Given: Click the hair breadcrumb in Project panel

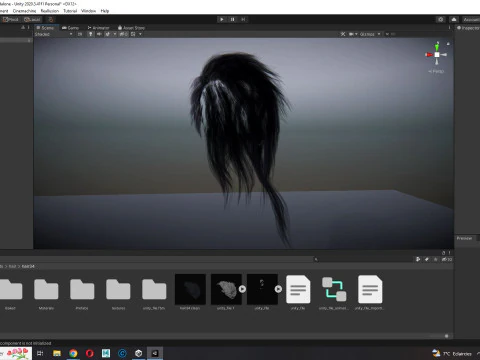Looking at the screenshot, I should pyautogui.click(x=12, y=266).
